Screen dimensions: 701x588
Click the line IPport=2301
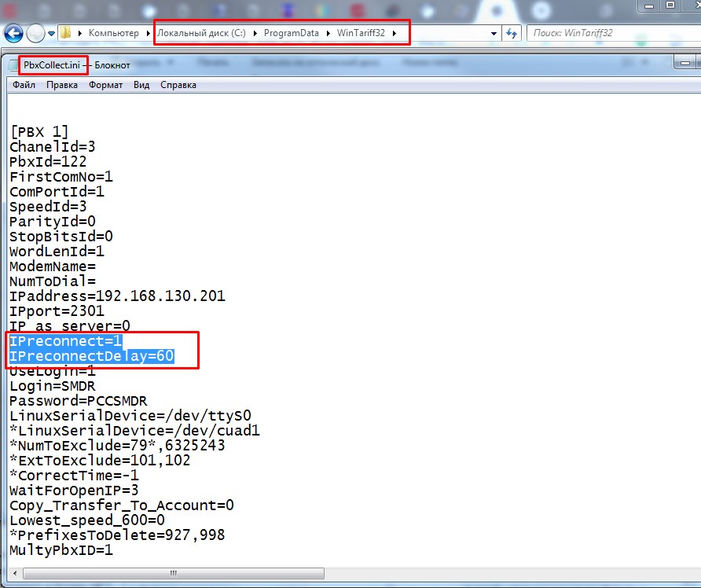(57, 311)
